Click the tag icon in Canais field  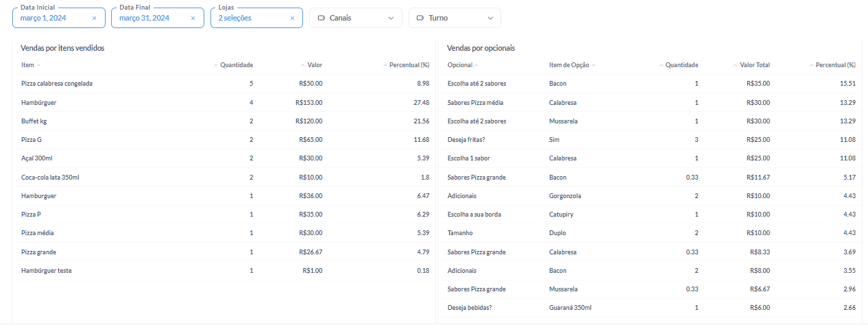click(322, 18)
